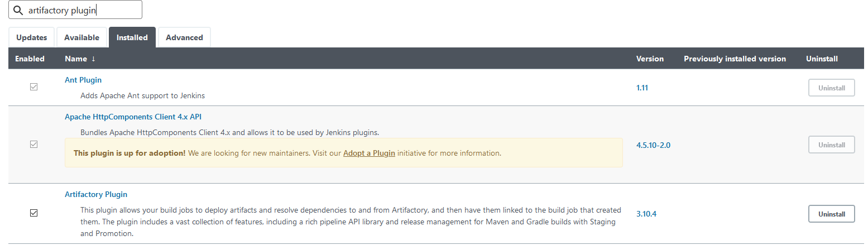868x245 pixels.
Task: Open the Ant Plugin link
Action: pyautogui.click(x=83, y=80)
